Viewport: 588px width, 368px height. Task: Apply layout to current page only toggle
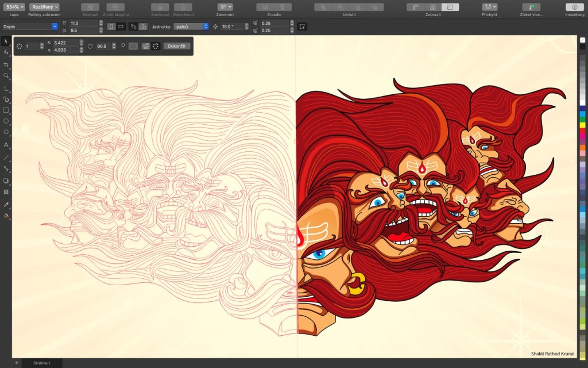pyautogui.click(x=143, y=26)
